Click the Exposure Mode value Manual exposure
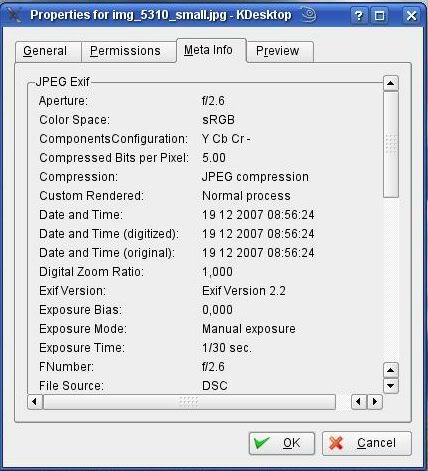The width and height of the screenshot is (428, 471). (249, 329)
